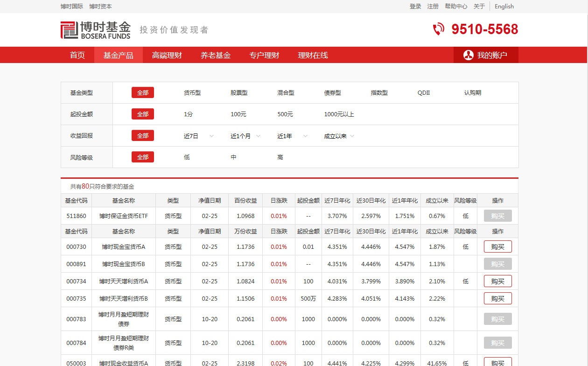This screenshot has width=588, height=366.
Task: Click the 关于 link
Action: point(479,7)
